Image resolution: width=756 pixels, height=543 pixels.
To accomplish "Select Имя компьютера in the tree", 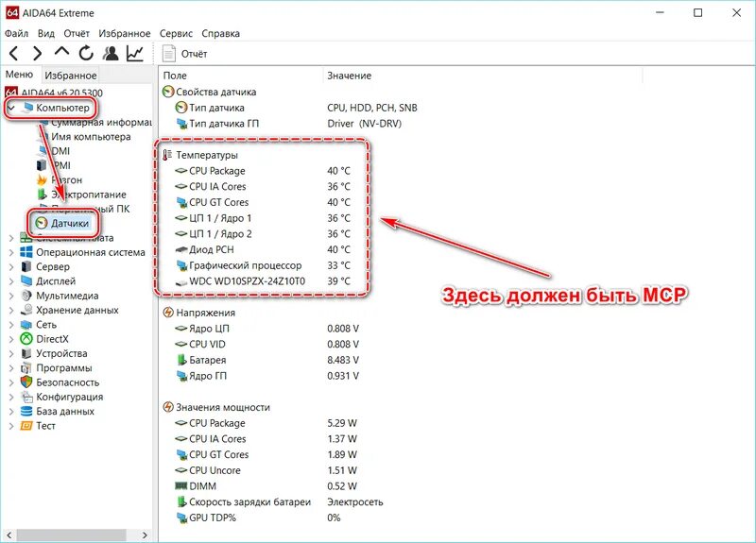I will [91, 136].
